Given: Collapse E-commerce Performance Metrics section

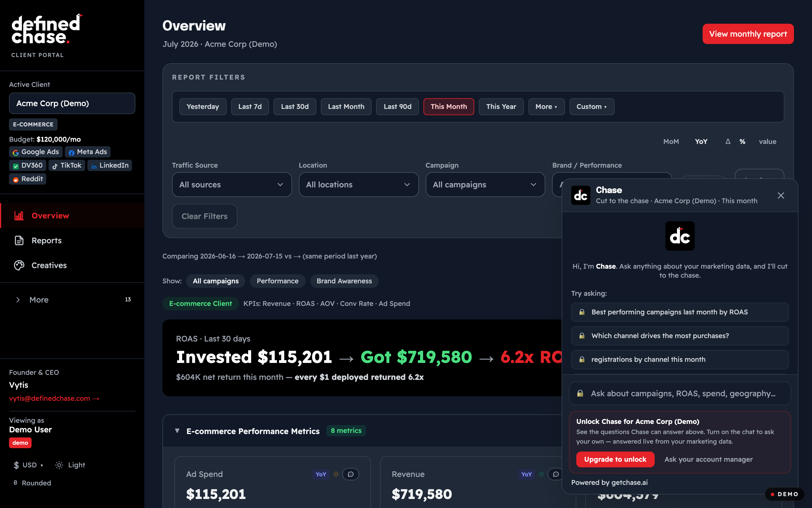Looking at the screenshot, I should pyautogui.click(x=177, y=431).
